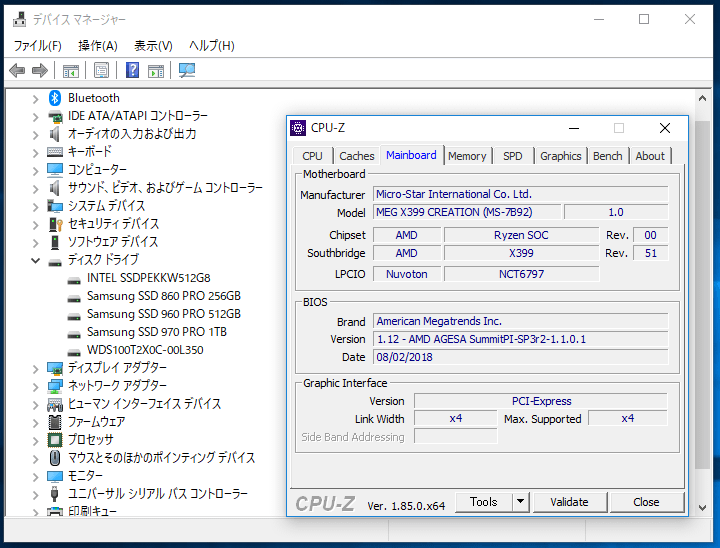Screen dimensions: 720x548
Task: Expand the ディスプレイ アダプター node chevron
Action: click(35, 369)
